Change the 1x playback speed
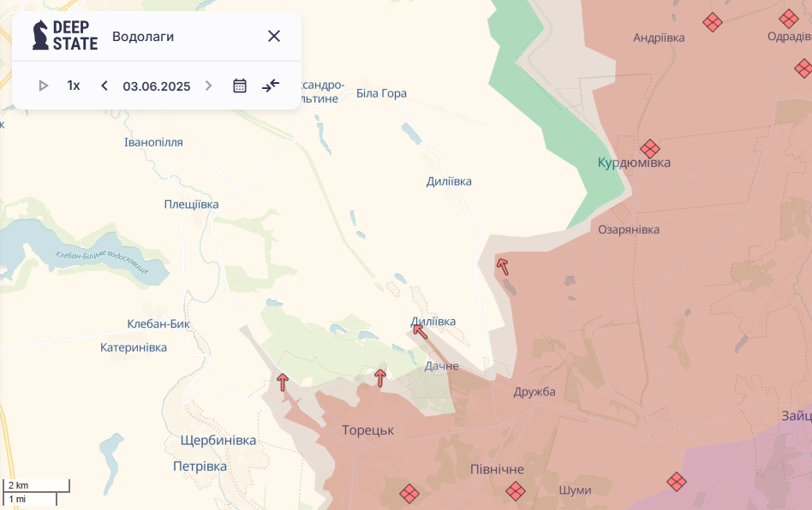Viewport: 812px width, 510px height. tap(74, 86)
